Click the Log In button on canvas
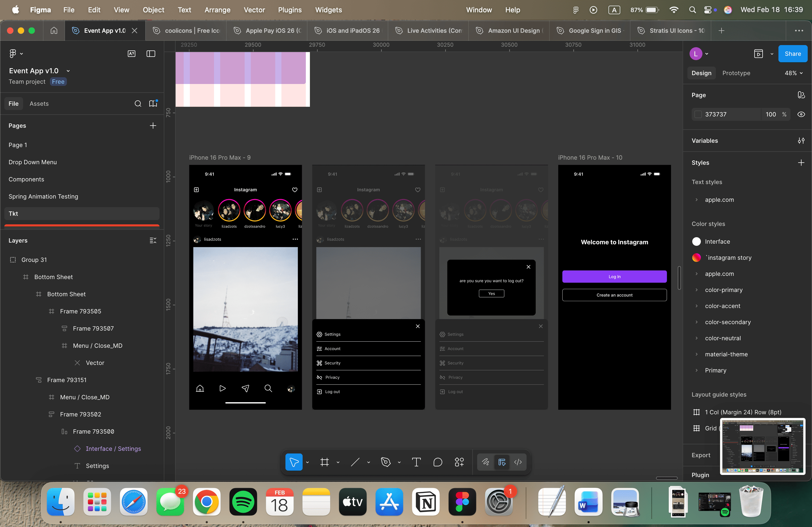This screenshot has width=812, height=527. pos(614,276)
